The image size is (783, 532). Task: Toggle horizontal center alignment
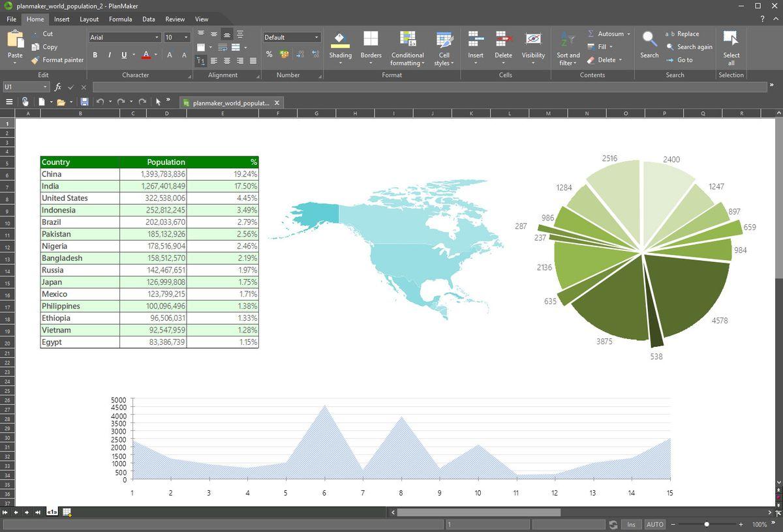226,61
